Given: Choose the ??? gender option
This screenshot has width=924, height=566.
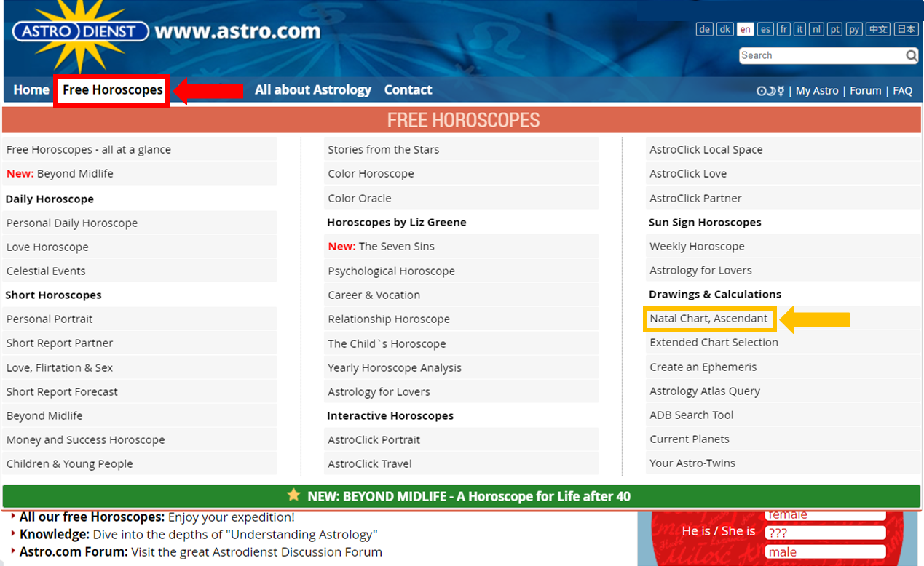Looking at the screenshot, I should click(825, 532).
